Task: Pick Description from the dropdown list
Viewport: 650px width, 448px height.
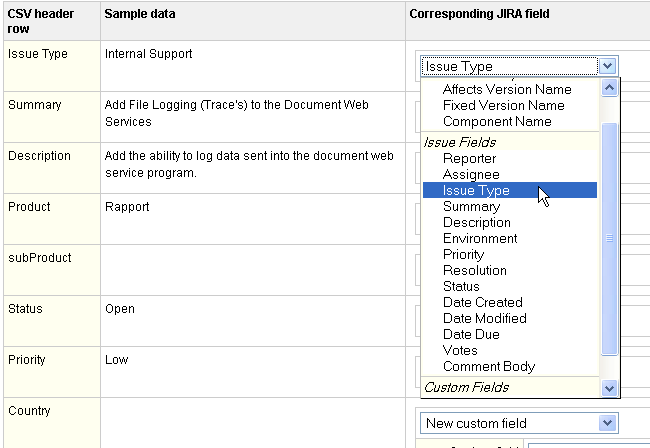Action: 477,223
